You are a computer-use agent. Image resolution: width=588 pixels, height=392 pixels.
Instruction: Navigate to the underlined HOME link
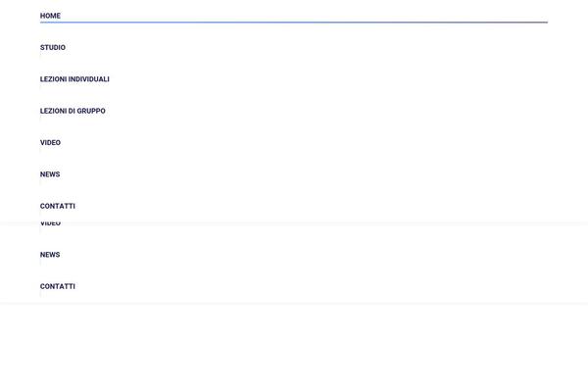(50, 16)
